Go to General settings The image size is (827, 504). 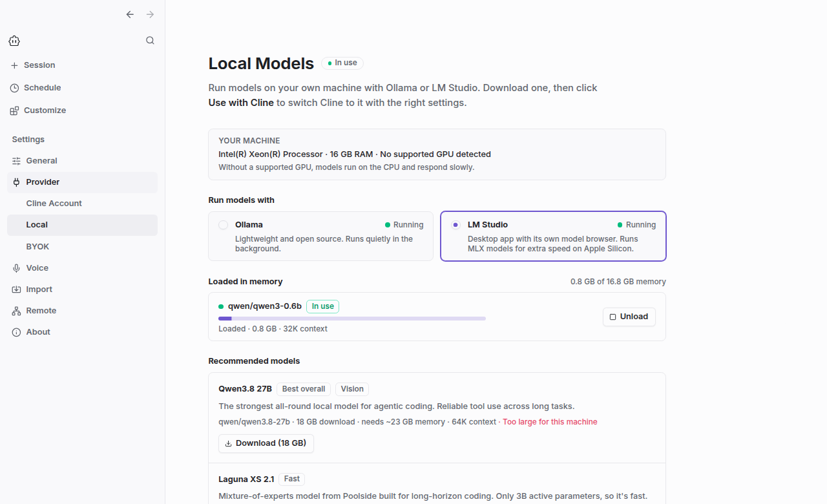click(82, 161)
